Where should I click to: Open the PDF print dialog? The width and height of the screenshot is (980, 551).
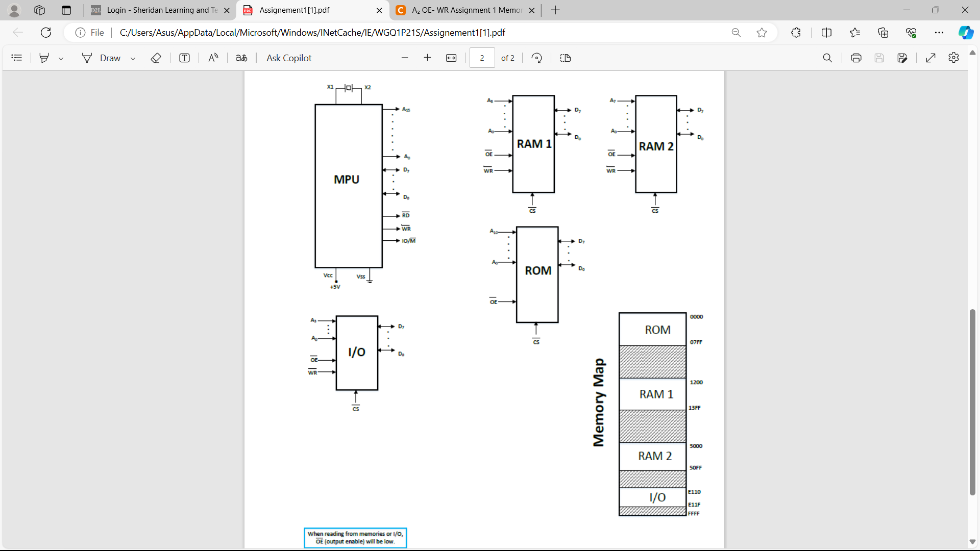pyautogui.click(x=856, y=58)
